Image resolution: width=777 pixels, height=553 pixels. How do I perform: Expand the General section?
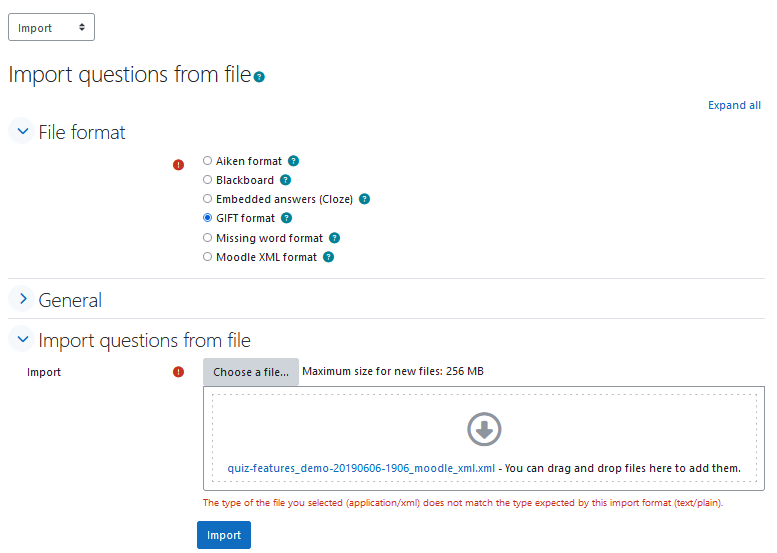(x=22, y=299)
